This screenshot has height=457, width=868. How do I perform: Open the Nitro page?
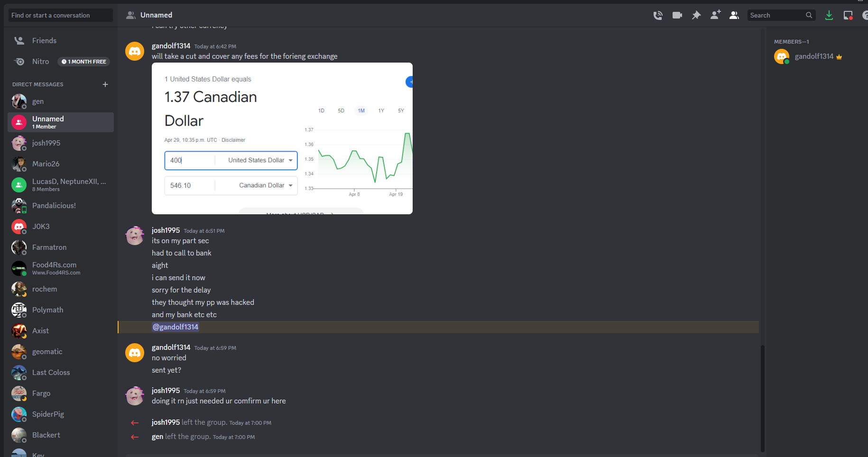point(61,62)
